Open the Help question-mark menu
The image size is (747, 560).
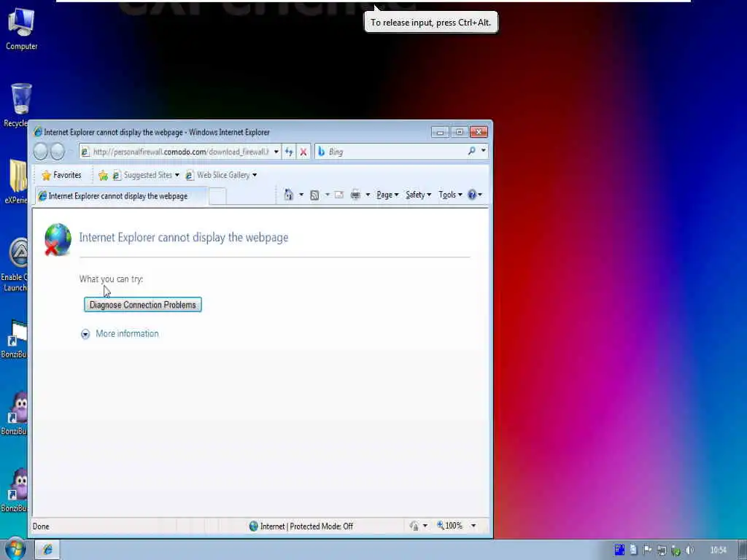(474, 195)
